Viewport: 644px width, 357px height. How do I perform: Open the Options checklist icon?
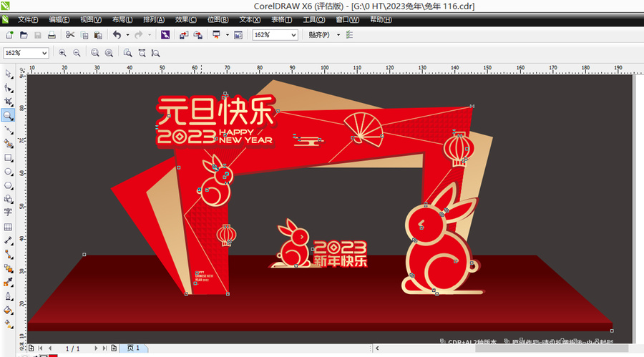(x=349, y=35)
